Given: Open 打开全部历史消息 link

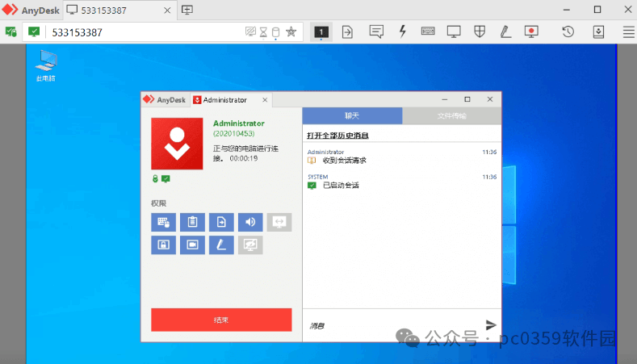Looking at the screenshot, I should (x=337, y=135).
